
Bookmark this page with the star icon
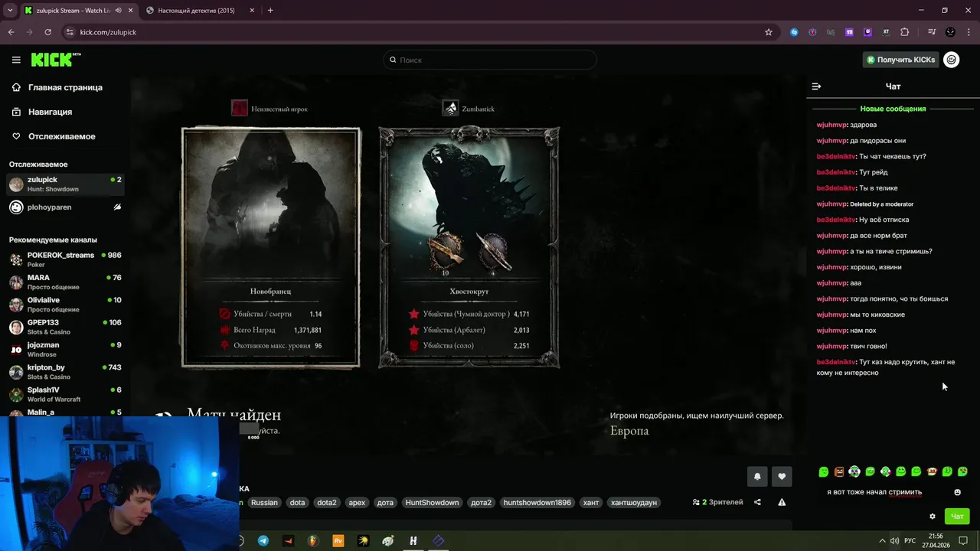click(x=769, y=32)
